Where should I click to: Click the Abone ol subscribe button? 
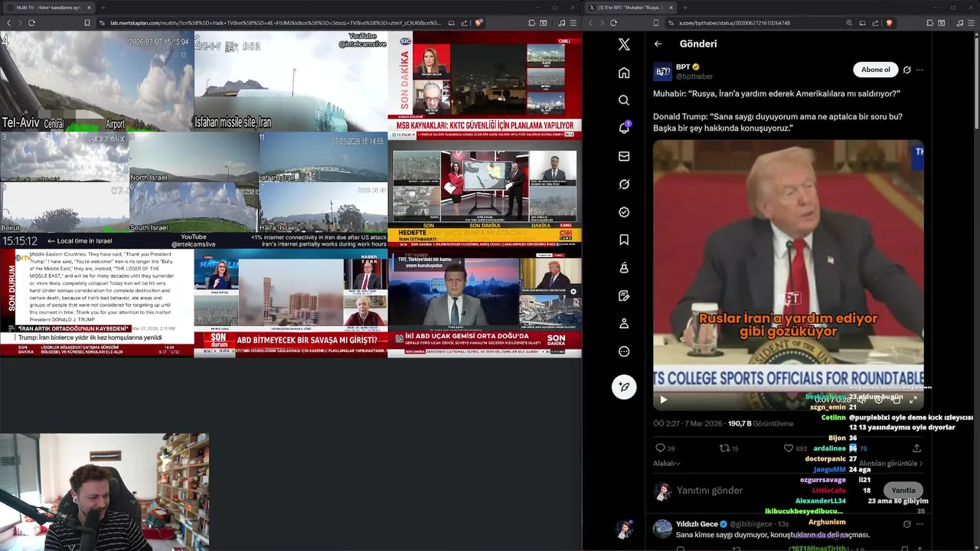(875, 70)
